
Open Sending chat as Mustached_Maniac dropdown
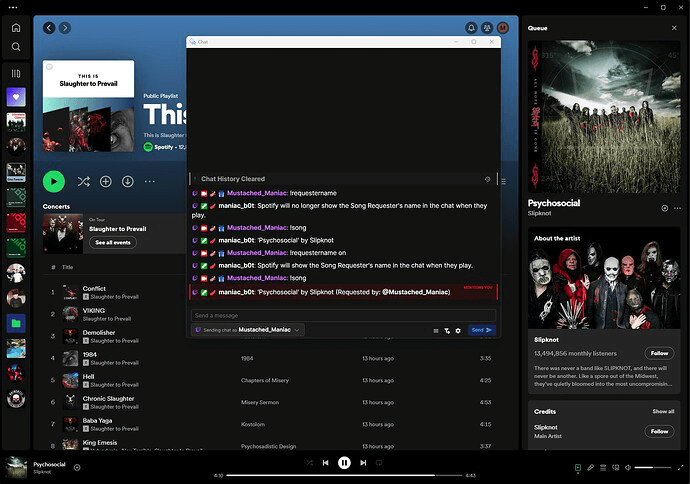click(248, 330)
